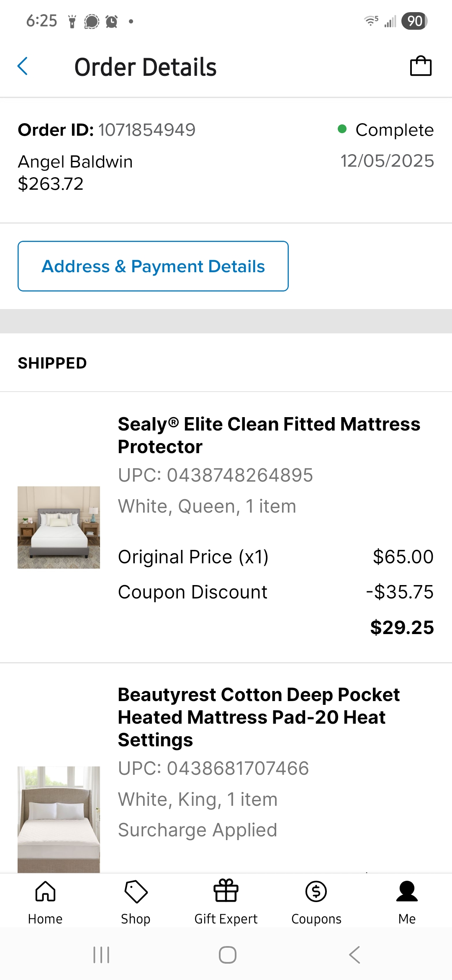Select the Me profile icon
Viewport: 452px width, 980px height.
pyautogui.click(x=407, y=891)
